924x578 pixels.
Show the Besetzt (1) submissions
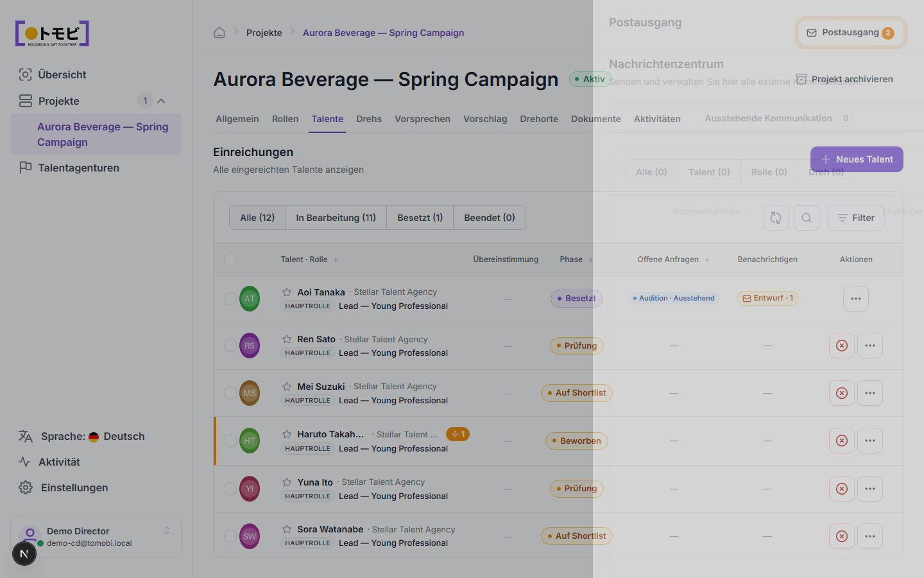pyautogui.click(x=420, y=218)
